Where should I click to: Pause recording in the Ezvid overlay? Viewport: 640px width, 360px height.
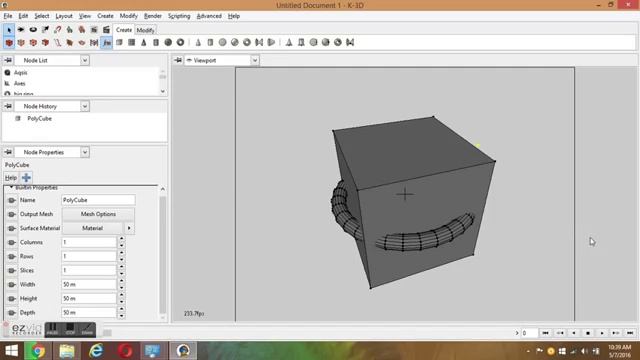(x=52, y=329)
